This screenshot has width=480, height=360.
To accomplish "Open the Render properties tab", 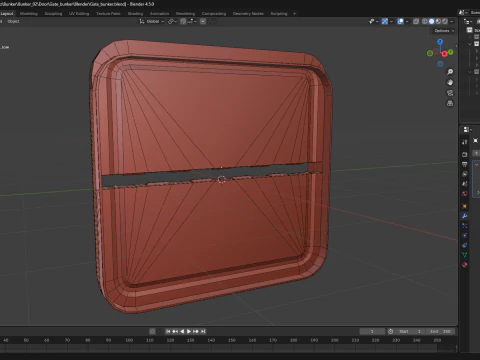I will click(x=465, y=155).
